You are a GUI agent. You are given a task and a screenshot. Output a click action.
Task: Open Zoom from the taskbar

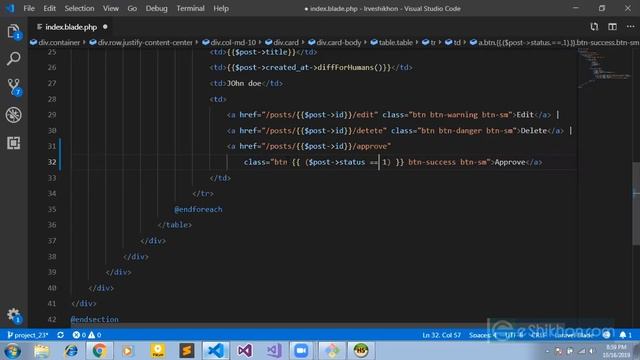301,351
